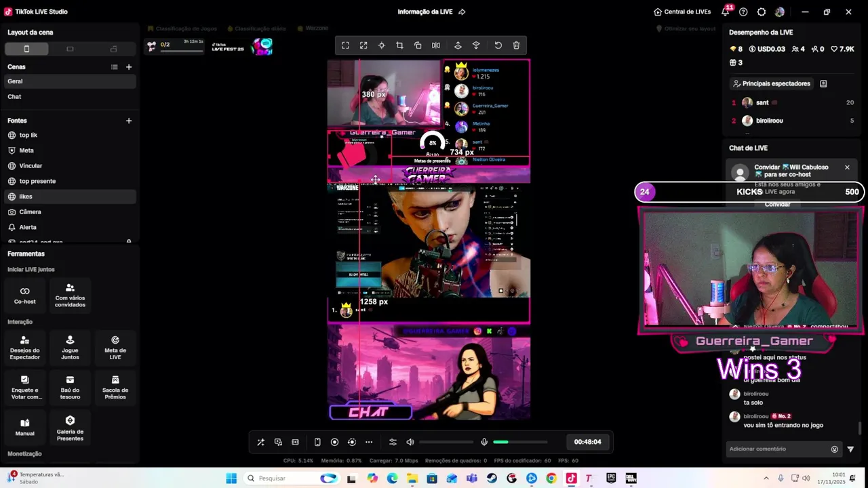Open the settings gear icon
The image size is (868, 488).
click(x=762, y=12)
